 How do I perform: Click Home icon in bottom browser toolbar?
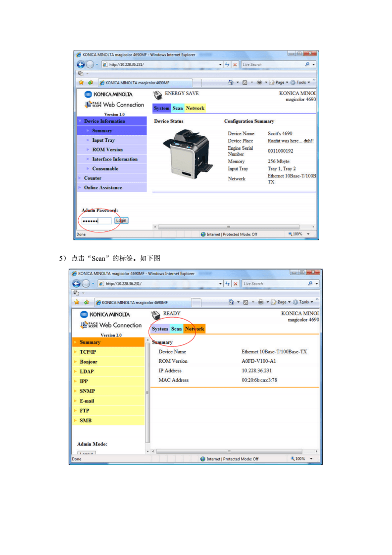(231, 302)
